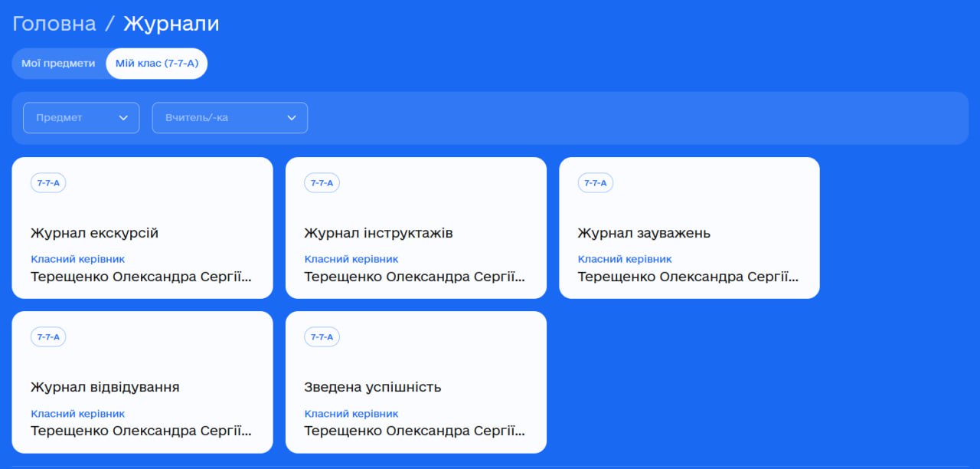Go to Головна breadcrumb link

[x=54, y=24]
